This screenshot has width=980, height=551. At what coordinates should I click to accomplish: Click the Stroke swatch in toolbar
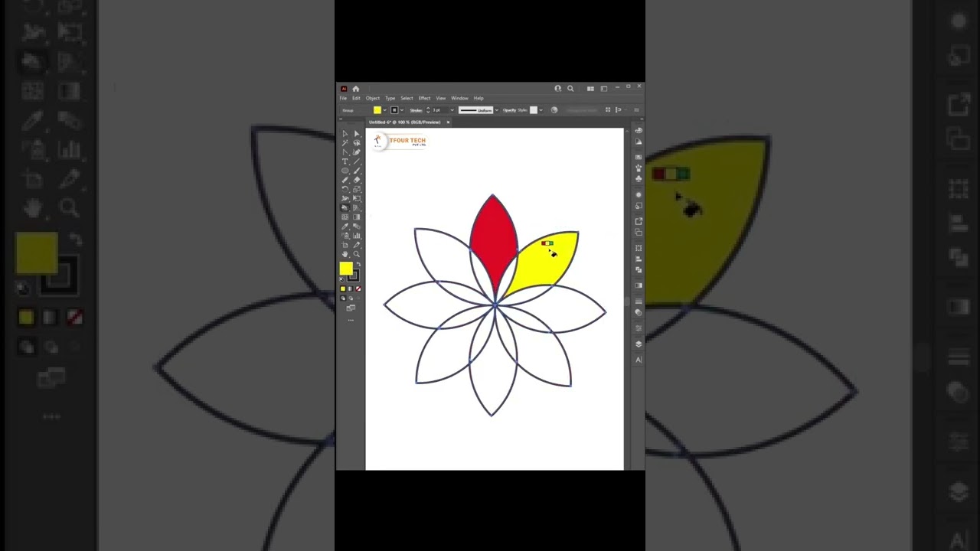(x=354, y=275)
